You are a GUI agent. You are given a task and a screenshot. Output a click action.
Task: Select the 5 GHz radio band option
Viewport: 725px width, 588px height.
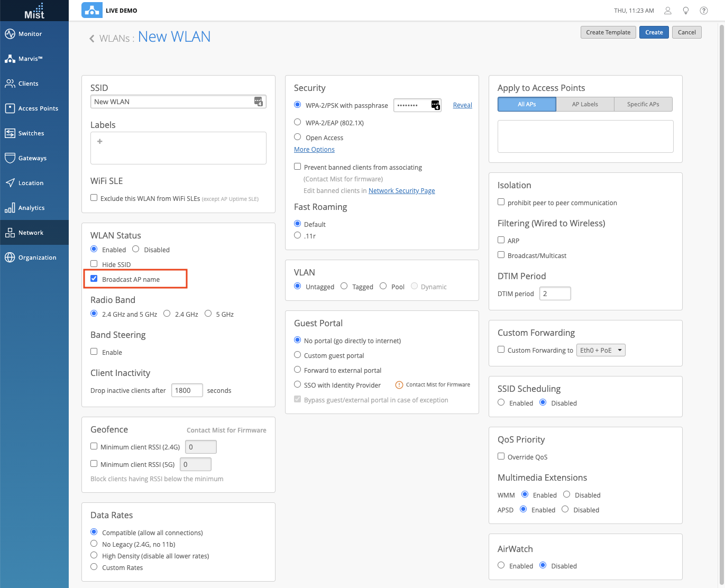[x=208, y=314]
